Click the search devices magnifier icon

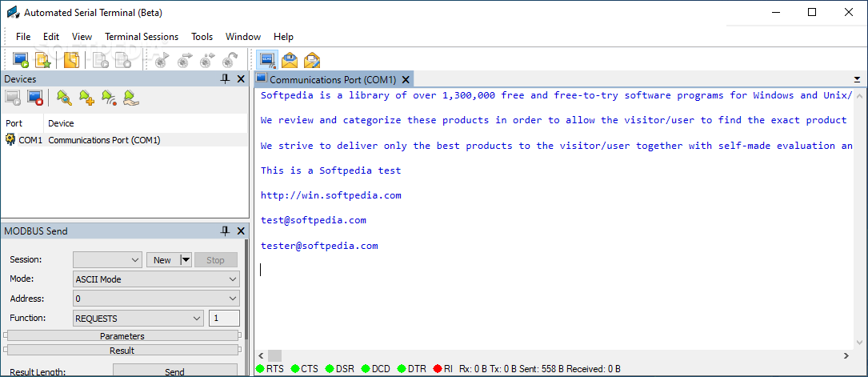[64, 98]
